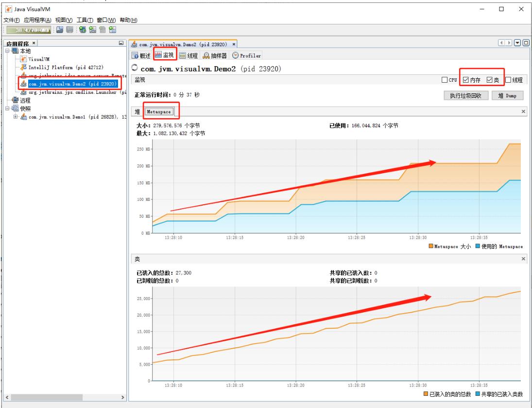
Task: Uncheck the 内存 memory checkbox
Action: pos(466,80)
